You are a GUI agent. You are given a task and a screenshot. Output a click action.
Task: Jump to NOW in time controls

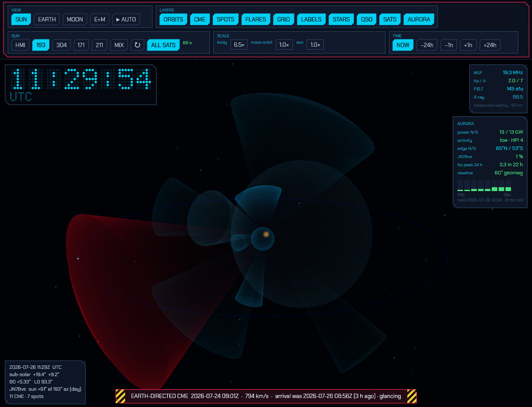[403, 45]
